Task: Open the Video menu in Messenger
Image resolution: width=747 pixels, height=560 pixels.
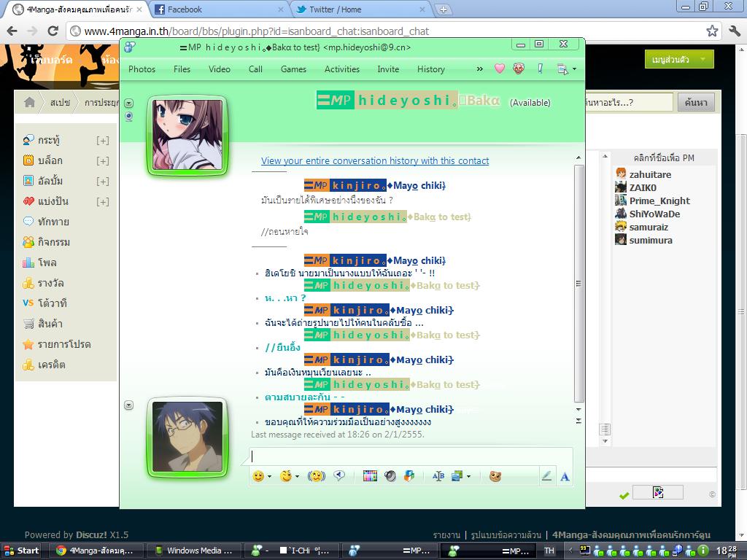Action: 220,69
